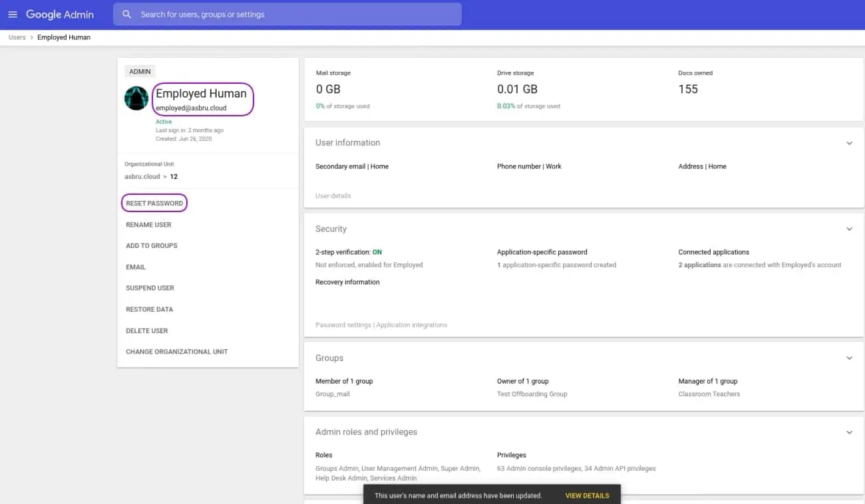Click Delete User action
This screenshot has width=865, height=504.
147,330
